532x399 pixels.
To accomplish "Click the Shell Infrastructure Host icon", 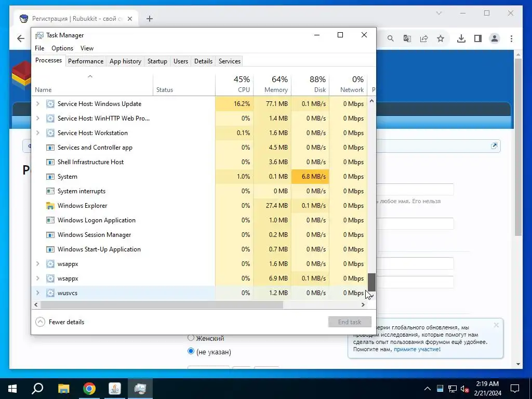I will click(50, 162).
